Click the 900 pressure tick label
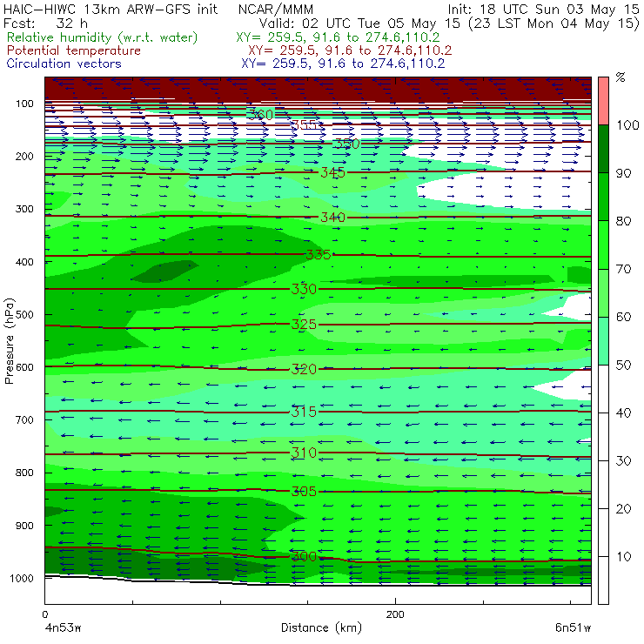The width and height of the screenshot is (644, 644). click(x=24, y=526)
